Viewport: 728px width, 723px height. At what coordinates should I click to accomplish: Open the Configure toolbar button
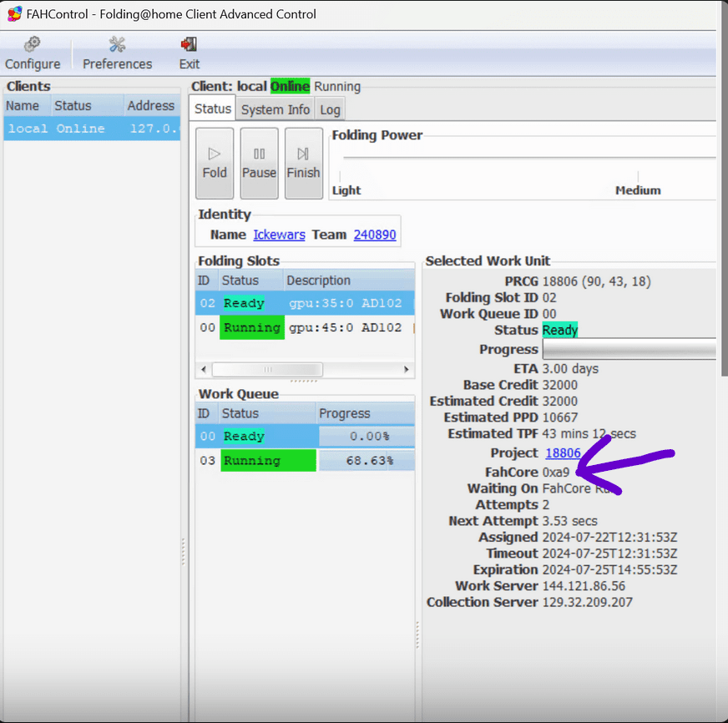click(x=33, y=53)
